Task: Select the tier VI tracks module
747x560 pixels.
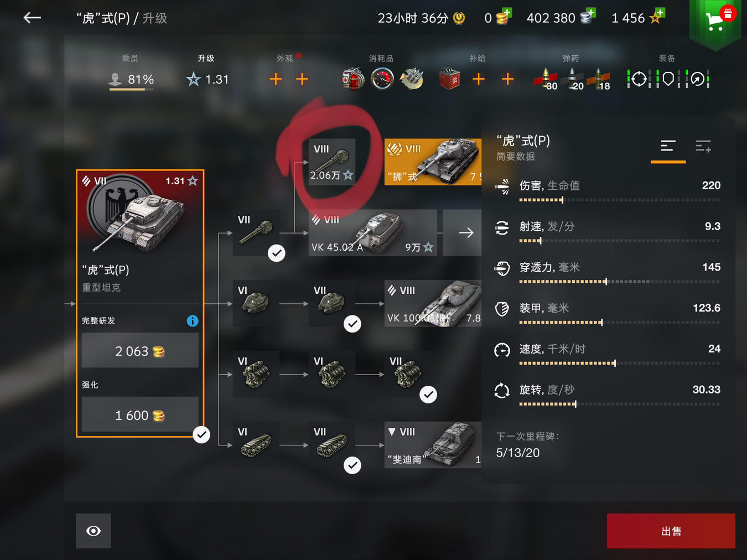Action: [x=256, y=445]
